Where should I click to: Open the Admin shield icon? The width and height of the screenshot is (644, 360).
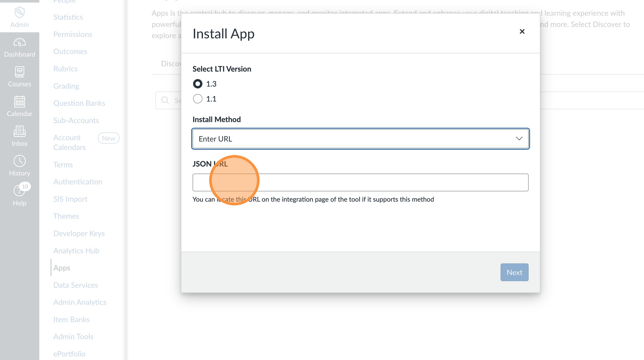point(19,12)
